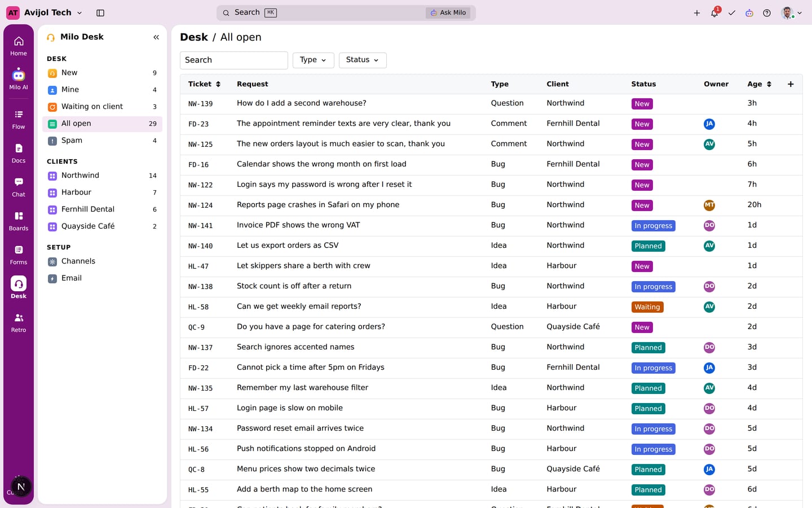Open the Avijol Tech workspace switcher
The image size is (812, 508).
point(45,12)
